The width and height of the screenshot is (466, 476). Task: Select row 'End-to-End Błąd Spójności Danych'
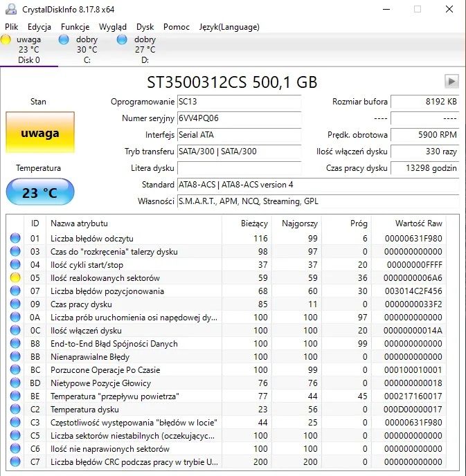point(226,344)
